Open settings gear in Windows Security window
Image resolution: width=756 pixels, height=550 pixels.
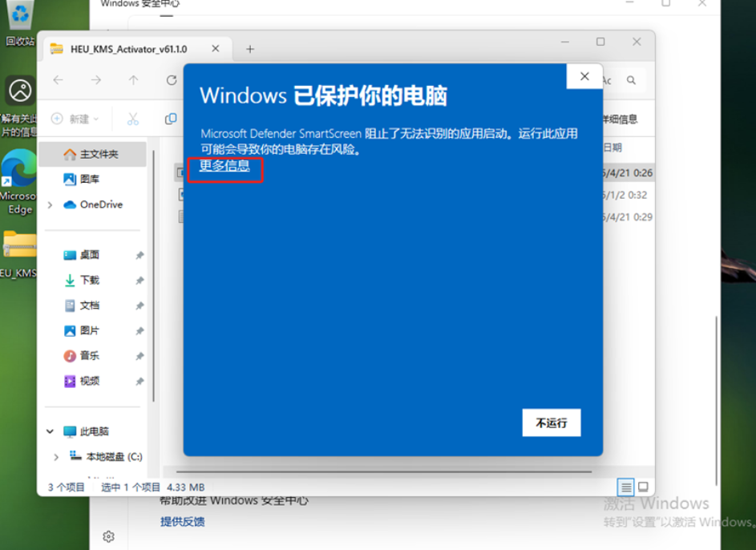pyautogui.click(x=109, y=536)
